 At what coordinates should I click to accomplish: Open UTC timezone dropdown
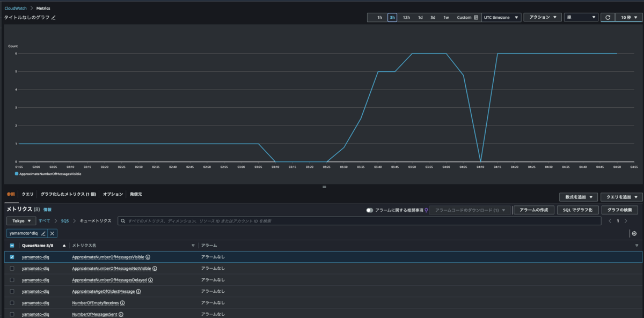point(501,18)
